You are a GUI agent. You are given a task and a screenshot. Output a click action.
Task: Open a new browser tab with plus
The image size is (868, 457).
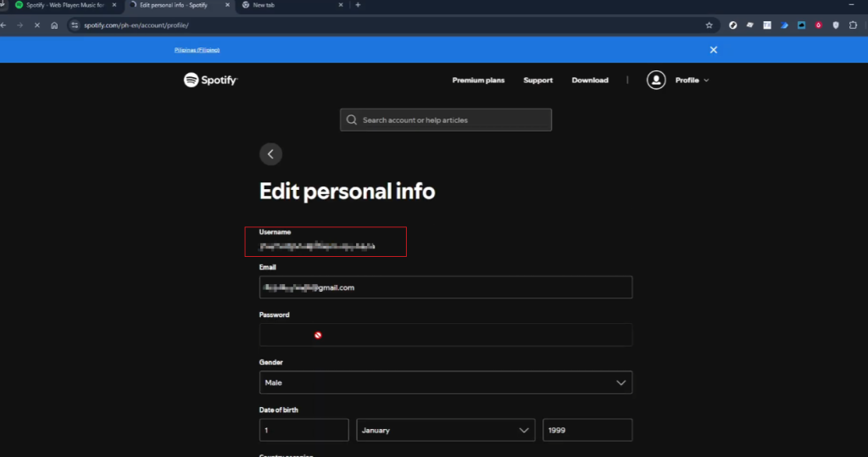click(359, 5)
